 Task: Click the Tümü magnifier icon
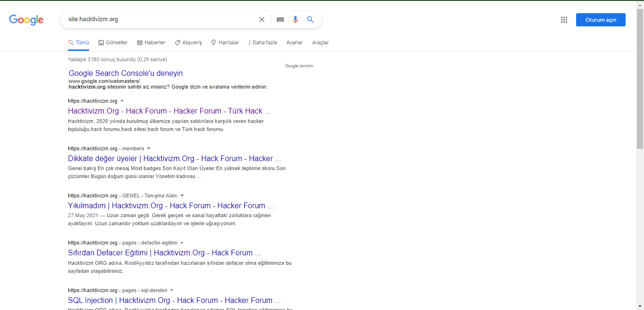(71, 42)
